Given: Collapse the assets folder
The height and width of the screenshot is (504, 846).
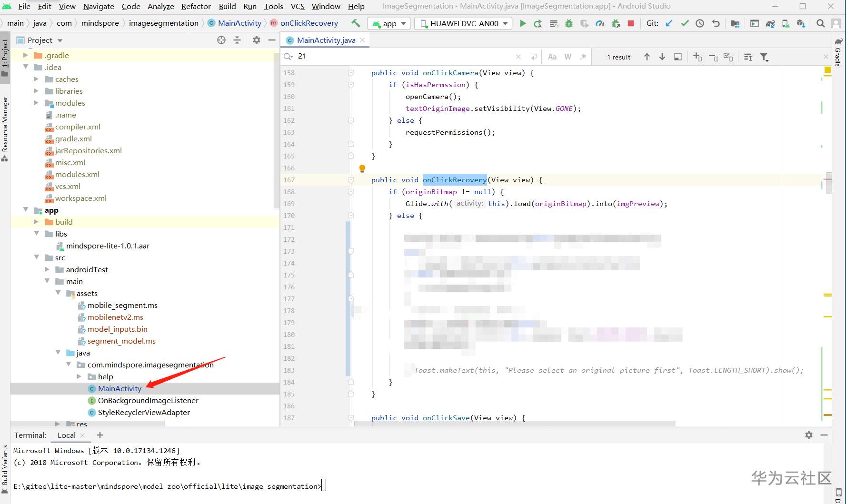Looking at the screenshot, I should coord(58,293).
